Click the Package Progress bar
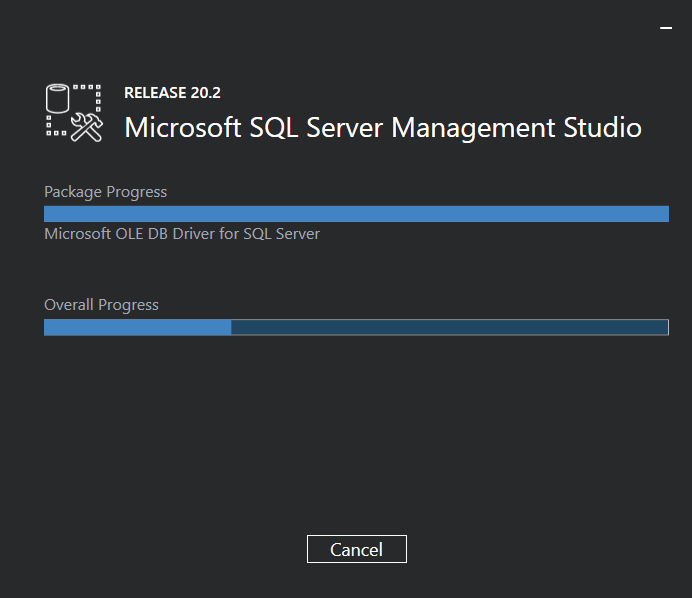 tap(356, 213)
